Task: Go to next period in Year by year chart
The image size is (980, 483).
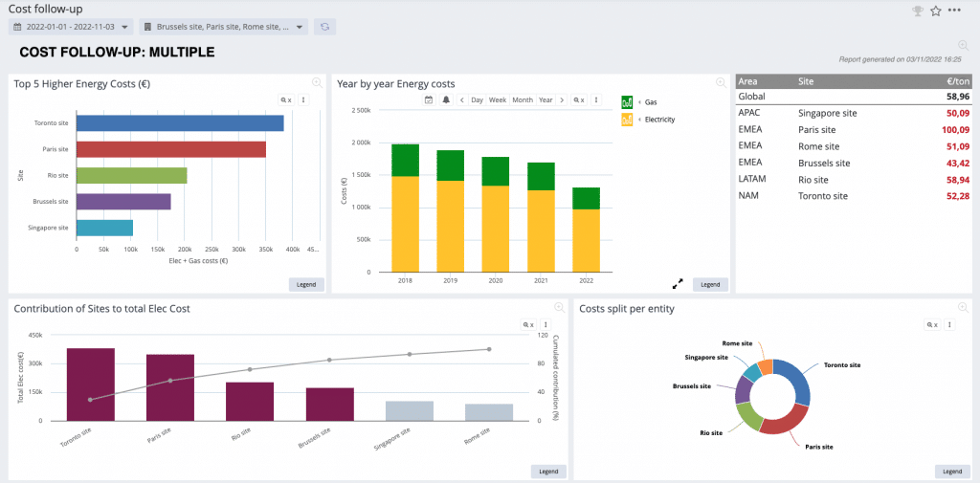Action: click(561, 100)
